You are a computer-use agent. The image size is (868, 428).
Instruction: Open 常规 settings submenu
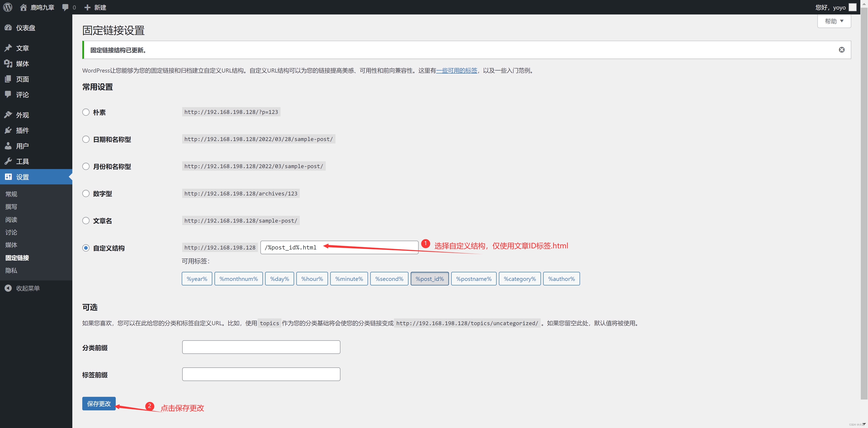[x=11, y=194]
